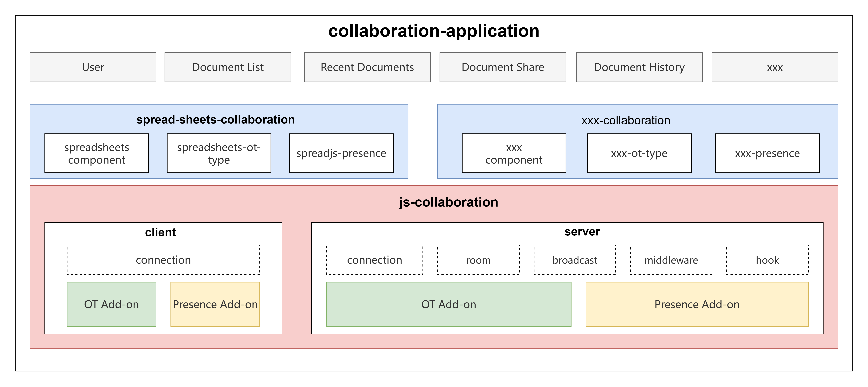This screenshot has height=387, width=868.
Task: Click the js-collaboration heading
Action: coord(448,202)
